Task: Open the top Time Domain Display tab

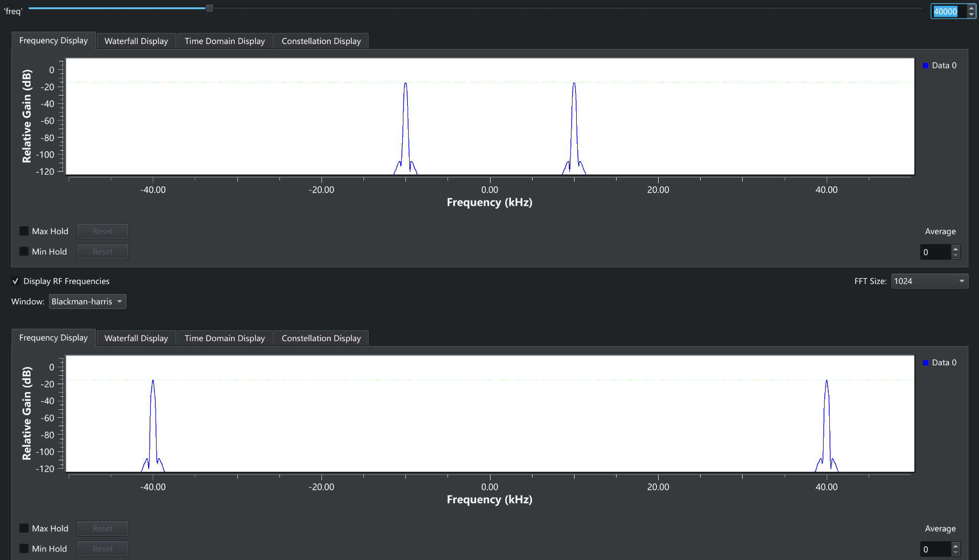Action: click(x=224, y=41)
